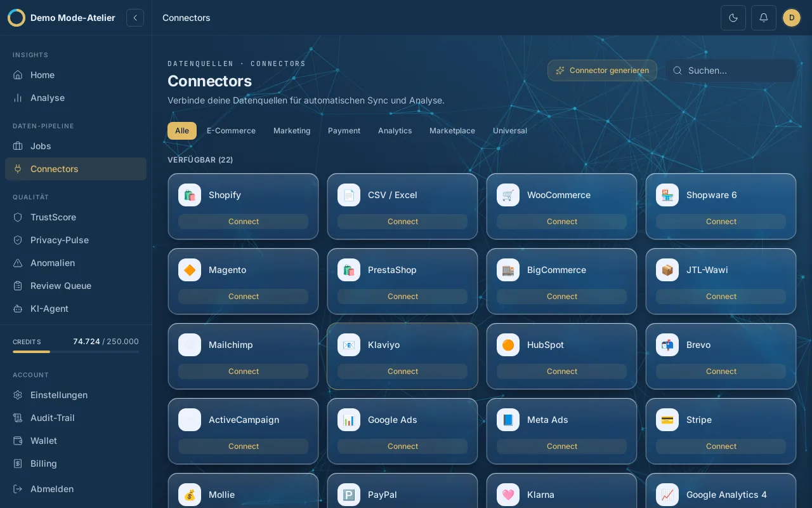Open Privacy-Pulse page
Image resolution: width=812 pixels, height=508 pixels.
[x=75, y=240]
